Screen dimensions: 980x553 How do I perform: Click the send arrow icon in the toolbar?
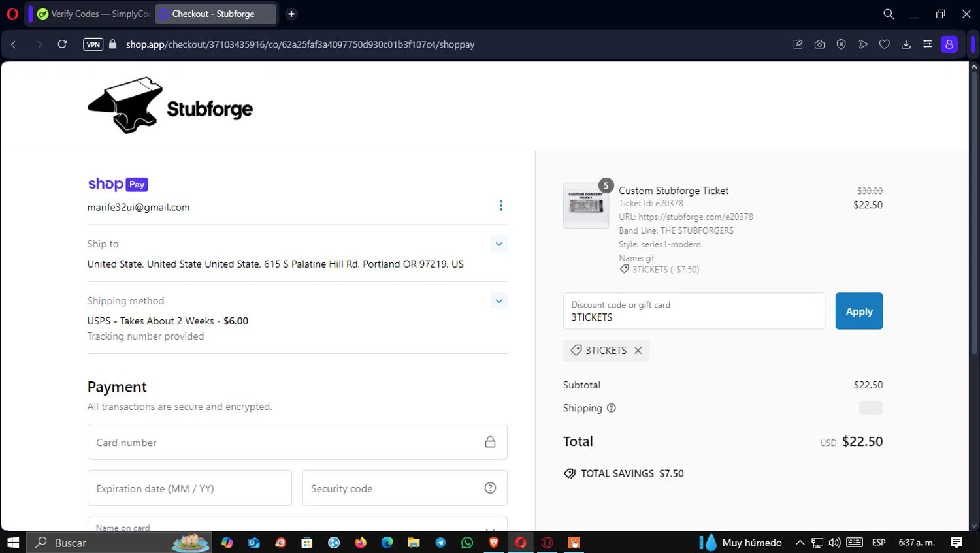pos(863,44)
